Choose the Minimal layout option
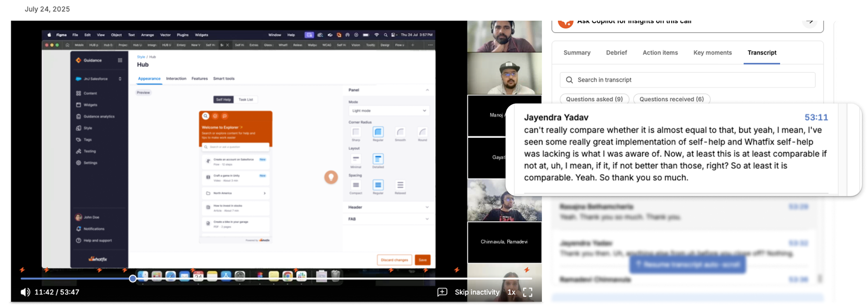Viewport: 868px width, 305px height. tap(356, 159)
